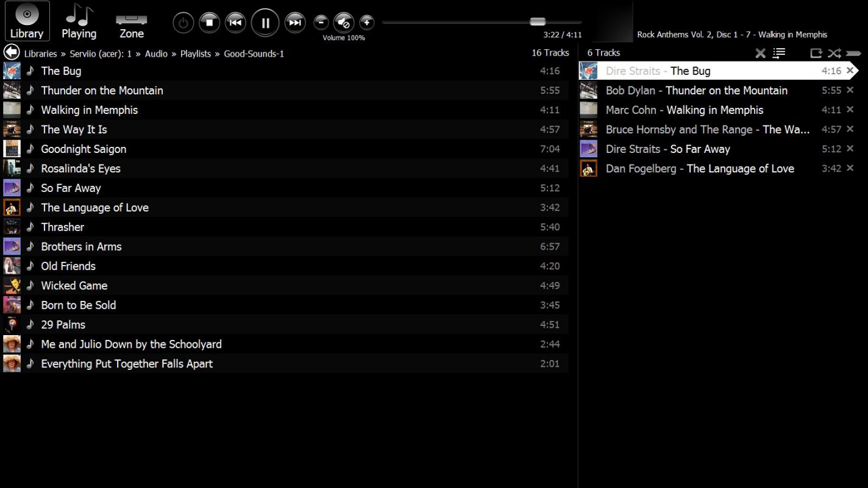Toggle shuffle mode in the queue
Image resolution: width=868 pixels, height=488 pixels.
(834, 53)
